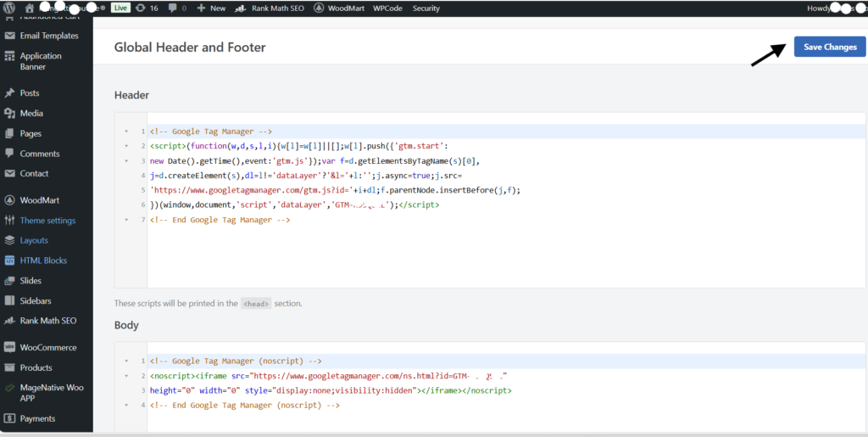Click the Rank Math SEO icon in sidebar
Image resolution: width=868 pixels, height=437 pixels.
(x=9, y=321)
